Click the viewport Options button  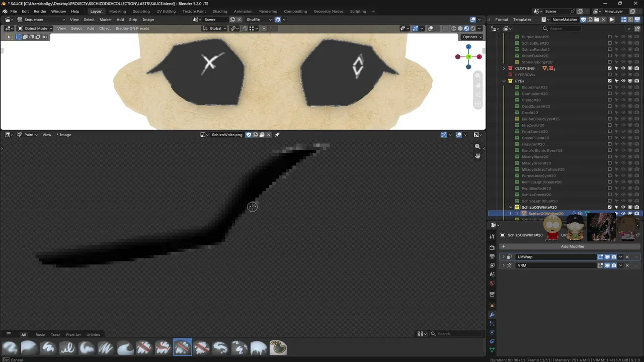[471, 37]
